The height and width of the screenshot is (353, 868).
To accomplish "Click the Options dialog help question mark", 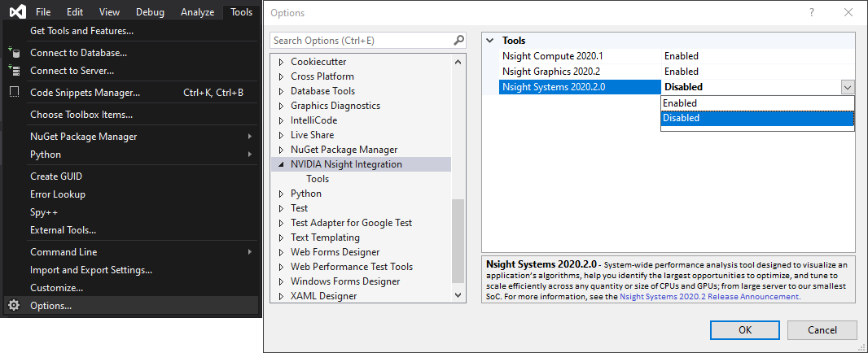I will [x=811, y=13].
